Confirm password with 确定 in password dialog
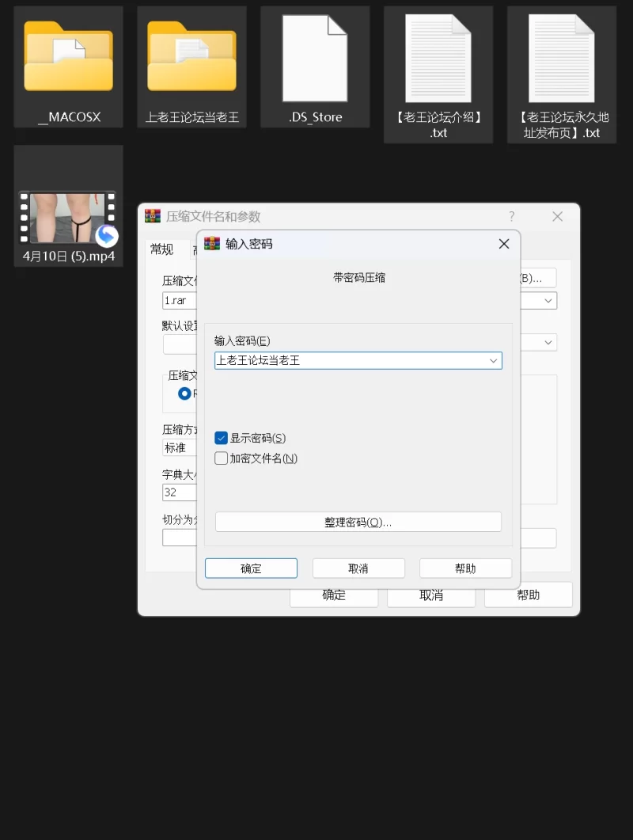Image resolution: width=633 pixels, height=840 pixels. pyautogui.click(x=251, y=568)
